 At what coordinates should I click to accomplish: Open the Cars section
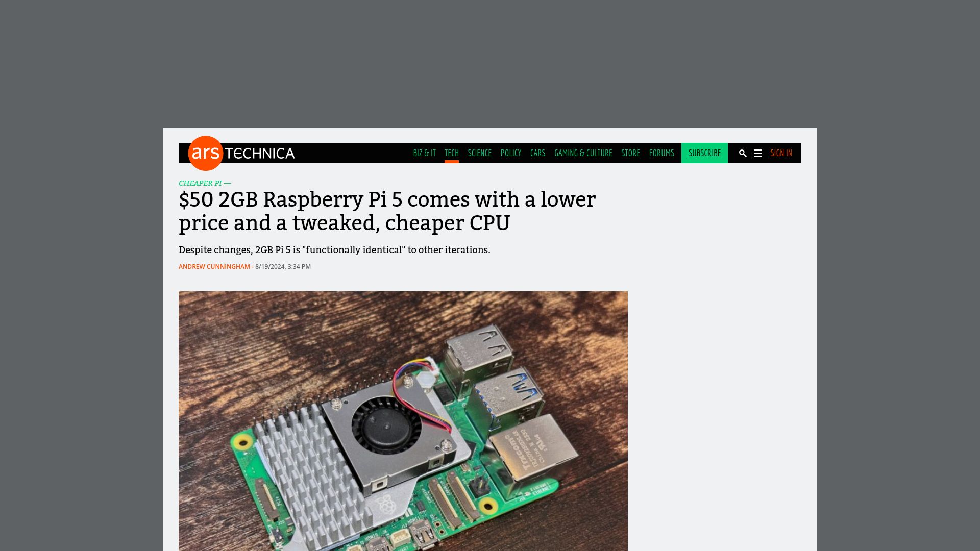pos(537,153)
